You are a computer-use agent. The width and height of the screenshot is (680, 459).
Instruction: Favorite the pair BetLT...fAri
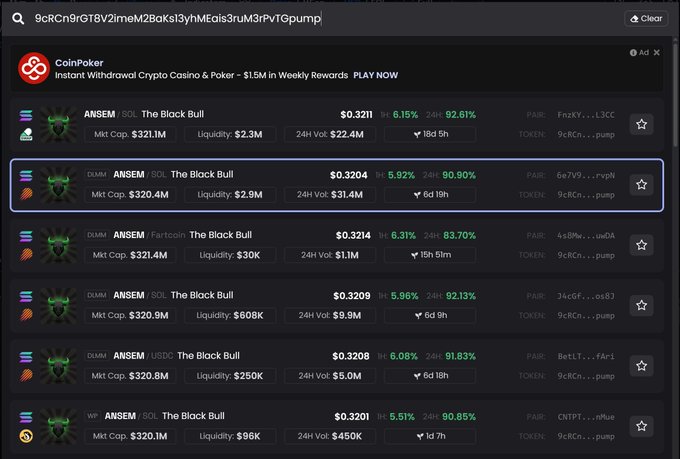(x=641, y=366)
